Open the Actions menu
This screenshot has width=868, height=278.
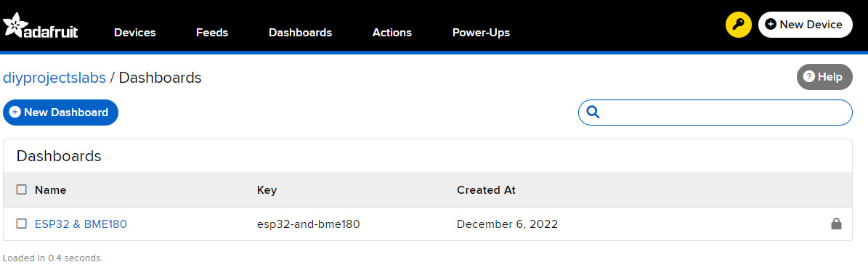coord(392,33)
